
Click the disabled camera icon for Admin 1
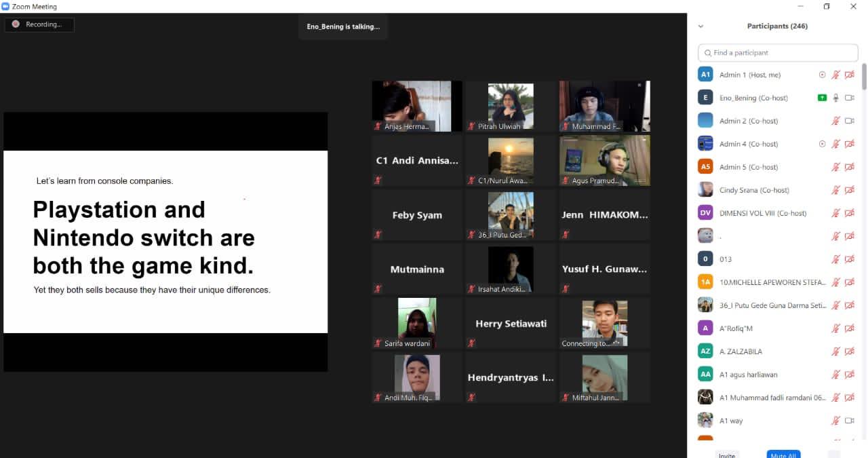[849, 75]
